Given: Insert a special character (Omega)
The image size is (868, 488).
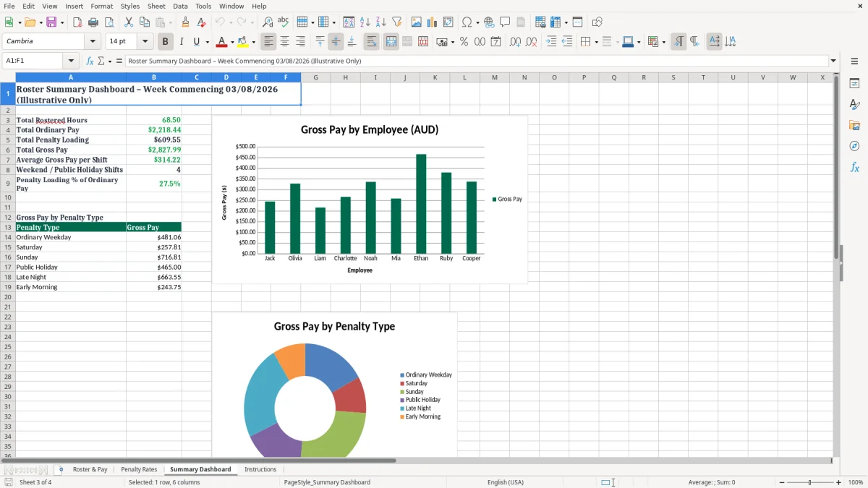Looking at the screenshot, I should pos(467,22).
